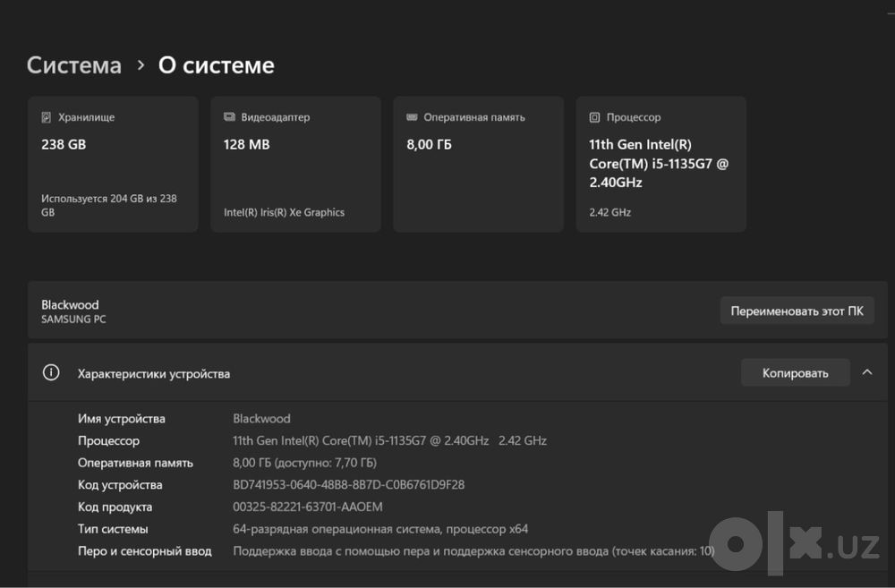The height and width of the screenshot is (588, 895).
Task: Click the 8,00 ГБ (доступно: 7,70 ГБ) value
Action: 305,463
